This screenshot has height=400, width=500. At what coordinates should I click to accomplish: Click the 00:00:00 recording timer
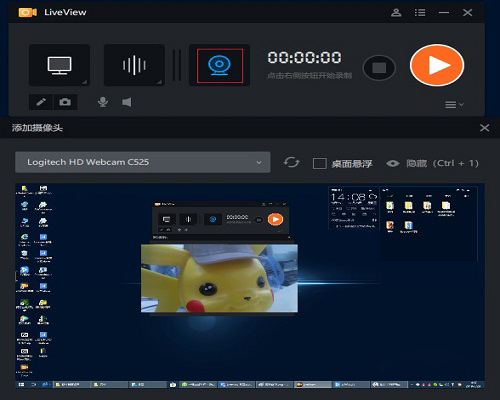coord(304,58)
